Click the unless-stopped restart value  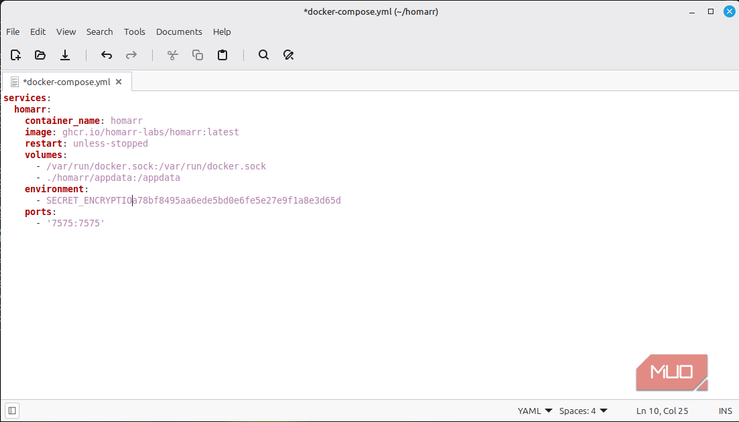point(110,143)
